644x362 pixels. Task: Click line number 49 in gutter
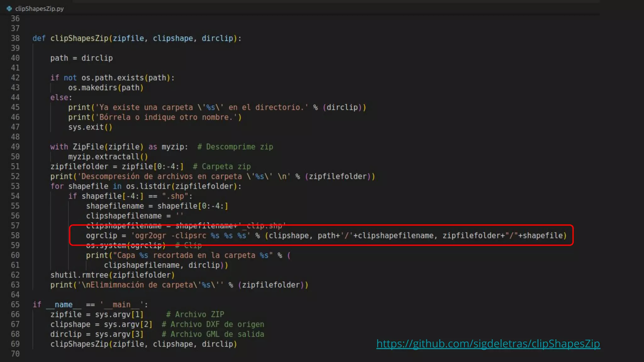(x=15, y=147)
